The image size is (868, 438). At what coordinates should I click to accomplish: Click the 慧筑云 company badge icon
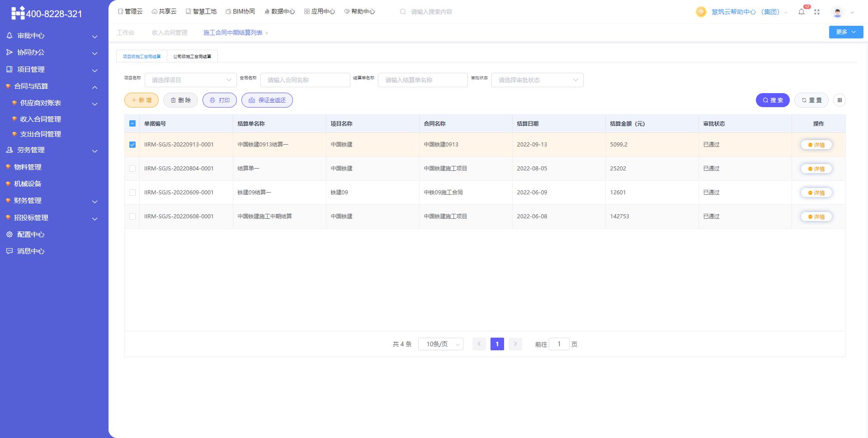[x=701, y=12]
